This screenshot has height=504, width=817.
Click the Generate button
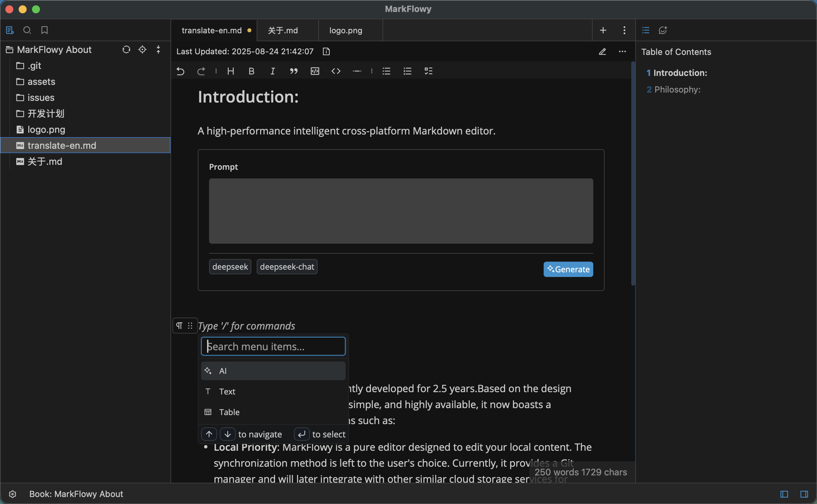tap(568, 269)
